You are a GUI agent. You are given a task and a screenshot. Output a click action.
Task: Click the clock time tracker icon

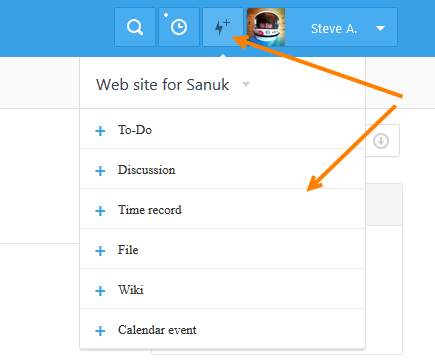click(x=179, y=27)
